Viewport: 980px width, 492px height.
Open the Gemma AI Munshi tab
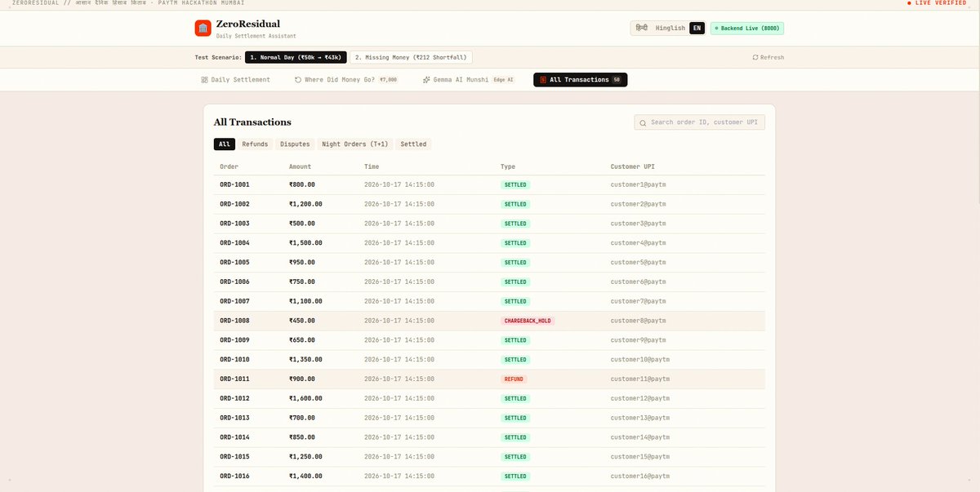[468, 80]
